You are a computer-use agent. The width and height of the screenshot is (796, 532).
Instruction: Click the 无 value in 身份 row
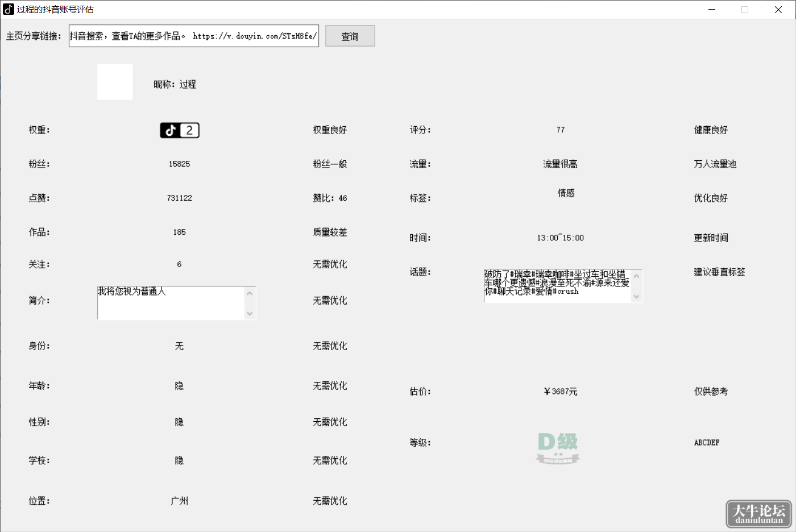180,346
